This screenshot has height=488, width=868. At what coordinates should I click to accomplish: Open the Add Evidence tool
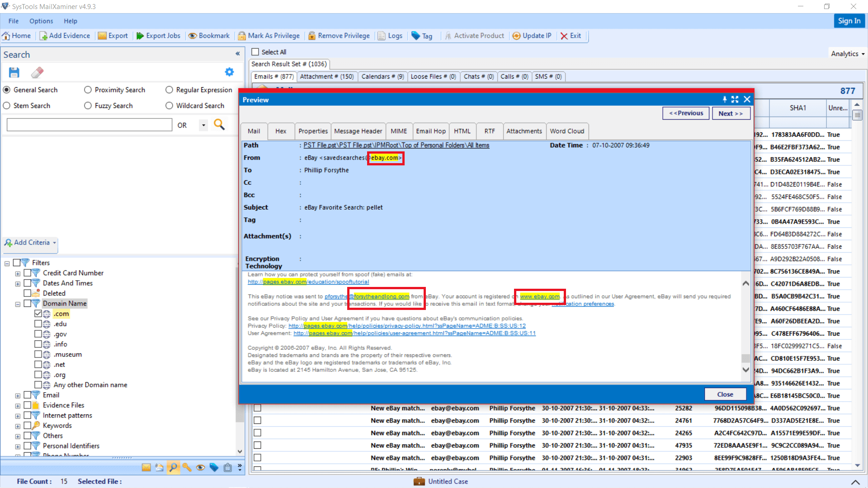click(65, 36)
